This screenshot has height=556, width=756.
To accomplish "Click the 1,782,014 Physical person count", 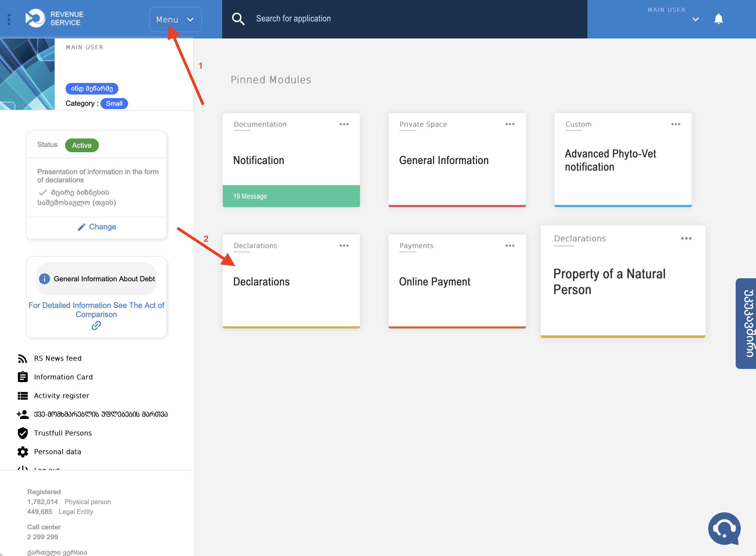I will coord(69,502).
